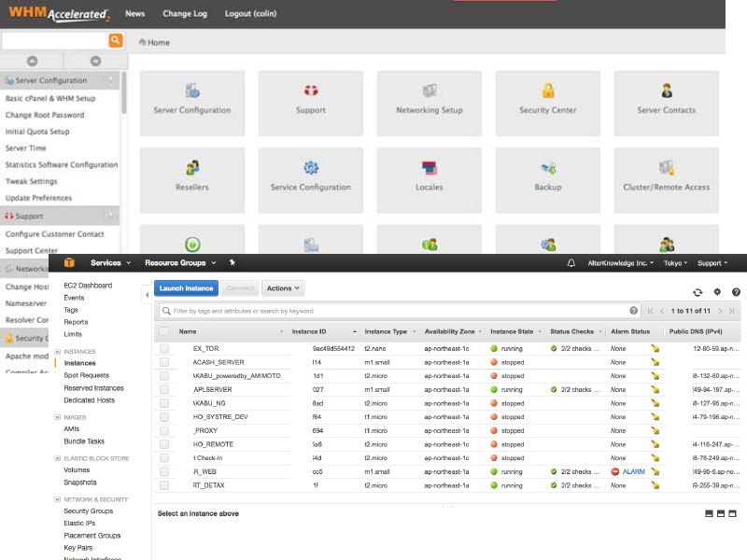Image resolution: width=747 pixels, height=560 pixels.
Task: Collapse the IMAGES section in EC2 sidebar
Action: click(x=57, y=417)
